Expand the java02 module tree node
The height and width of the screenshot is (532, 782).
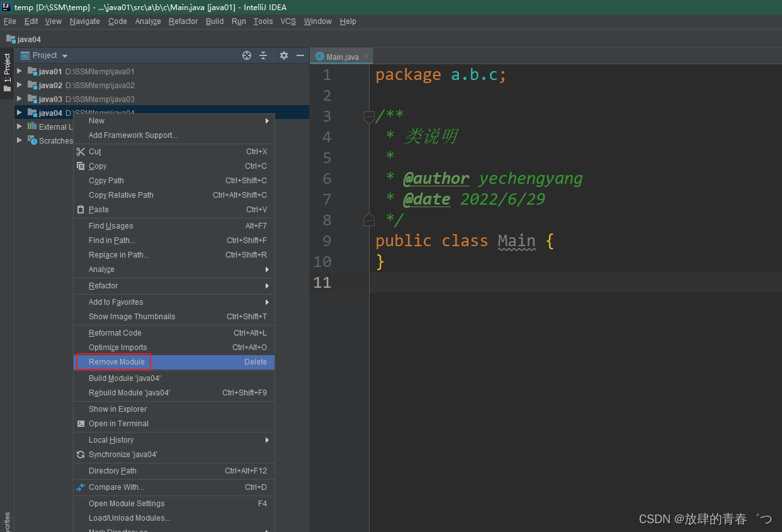(20, 85)
